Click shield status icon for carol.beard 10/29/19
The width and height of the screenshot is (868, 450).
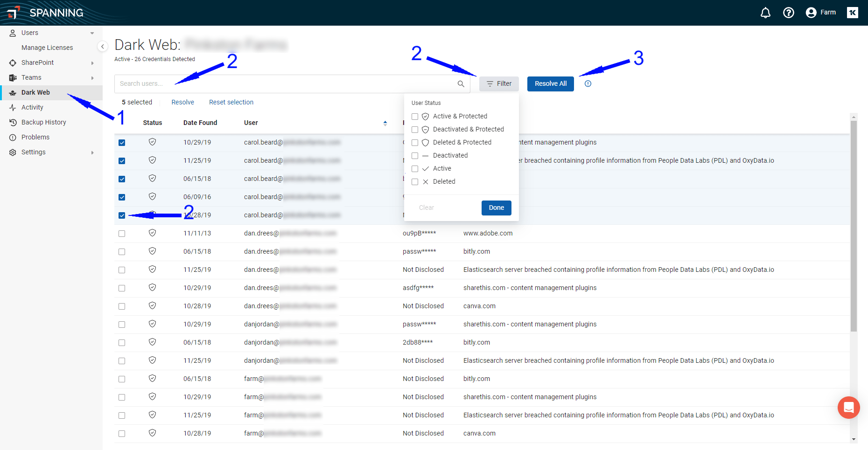coord(152,142)
